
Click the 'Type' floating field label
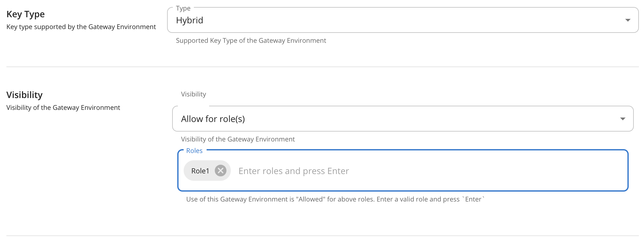tap(183, 8)
